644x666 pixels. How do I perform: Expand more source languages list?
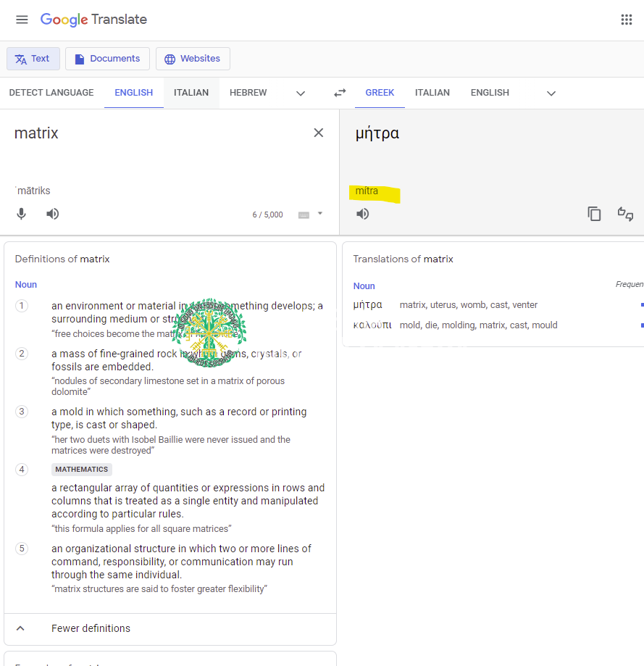click(301, 93)
